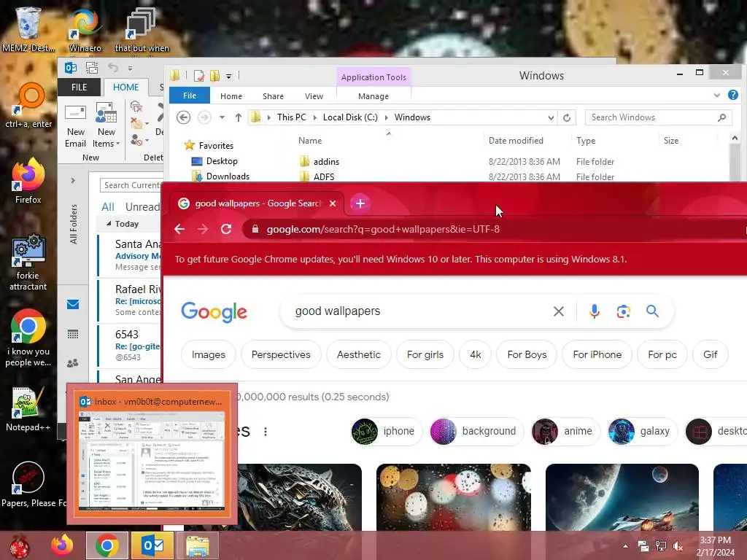
Task: Open Explorer help with the question mark icon
Action: point(733,96)
